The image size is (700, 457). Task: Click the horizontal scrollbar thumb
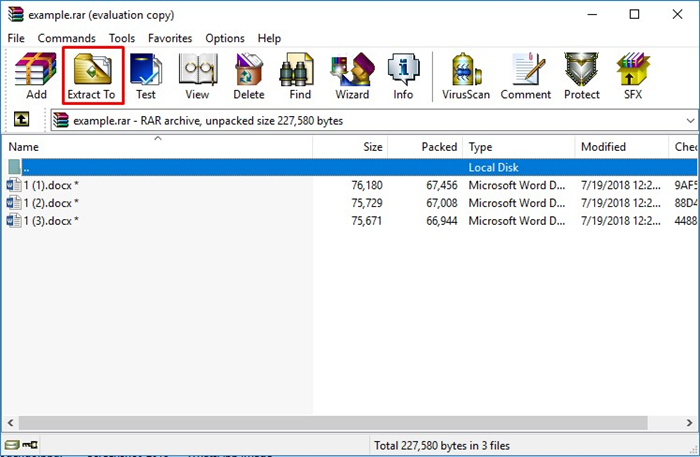coord(333,422)
